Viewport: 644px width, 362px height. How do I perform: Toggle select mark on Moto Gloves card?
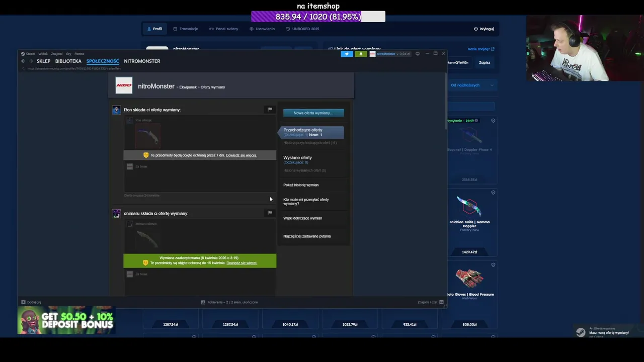click(x=493, y=265)
